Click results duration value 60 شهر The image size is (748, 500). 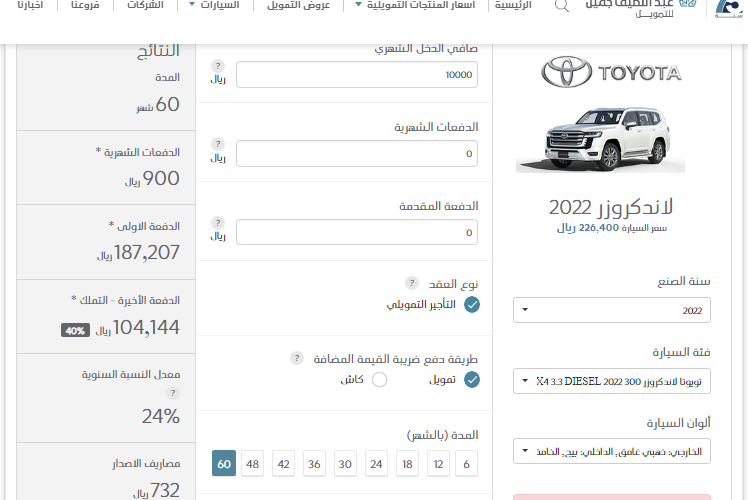(158, 104)
